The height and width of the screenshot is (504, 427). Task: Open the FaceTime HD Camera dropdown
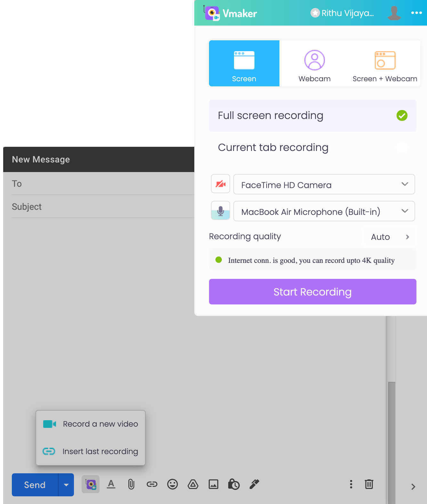click(x=324, y=184)
